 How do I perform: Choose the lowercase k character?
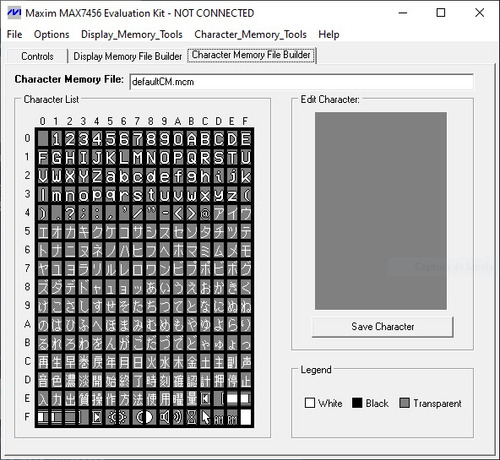(246, 176)
